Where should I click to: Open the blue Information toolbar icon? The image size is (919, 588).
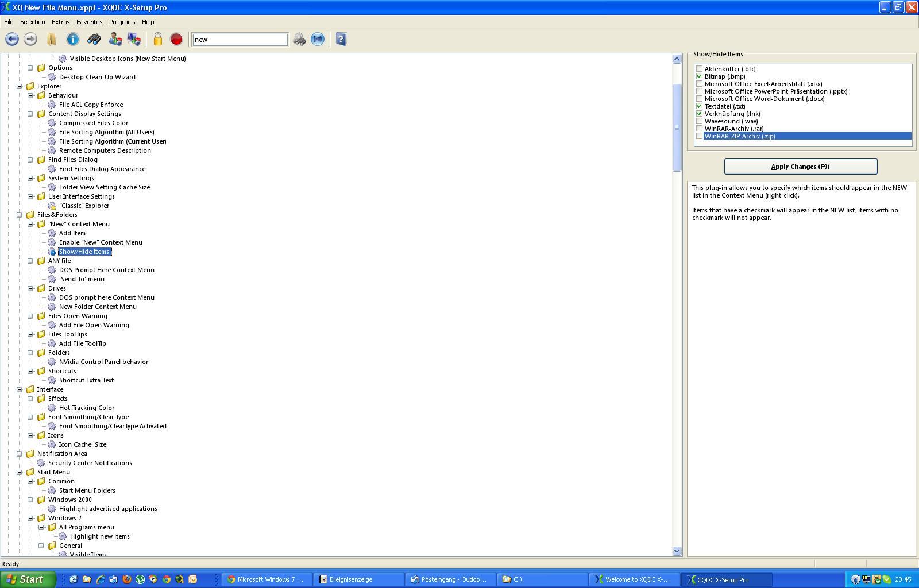pyautogui.click(x=73, y=39)
